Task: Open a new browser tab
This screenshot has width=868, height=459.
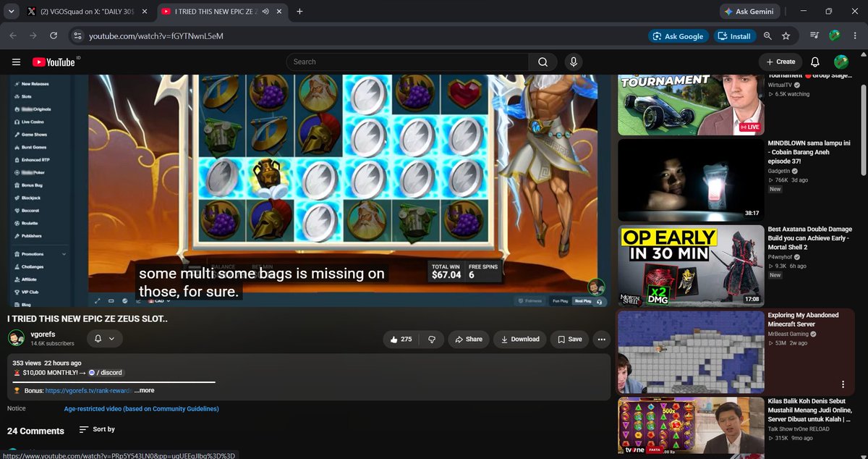Action: tap(299, 12)
